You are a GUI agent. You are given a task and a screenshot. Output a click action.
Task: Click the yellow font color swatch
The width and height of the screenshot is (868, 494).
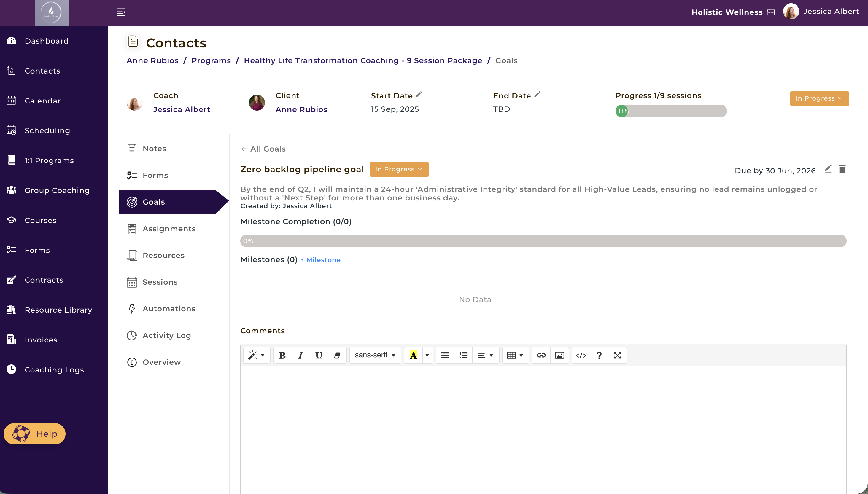(x=413, y=355)
